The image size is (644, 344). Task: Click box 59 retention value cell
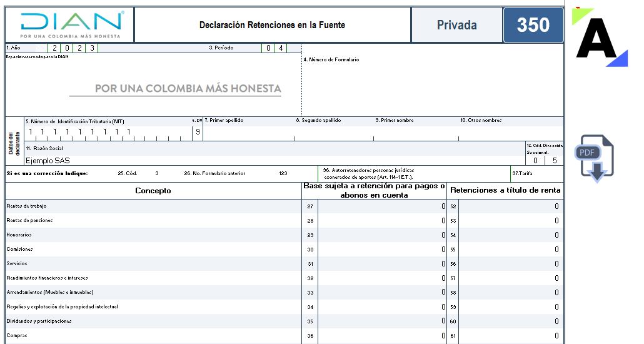point(511,307)
